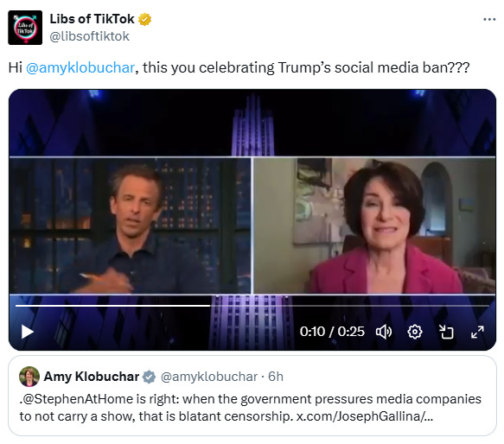Open the three-dot more options menu
Image resolution: width=504 pixels, height=444 pixels.
(x=489, y=20)
